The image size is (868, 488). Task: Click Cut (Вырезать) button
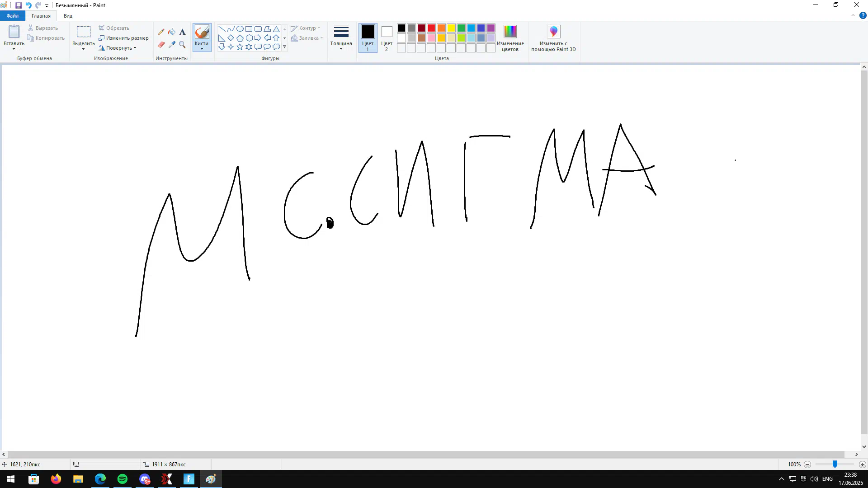click(43, 28)
